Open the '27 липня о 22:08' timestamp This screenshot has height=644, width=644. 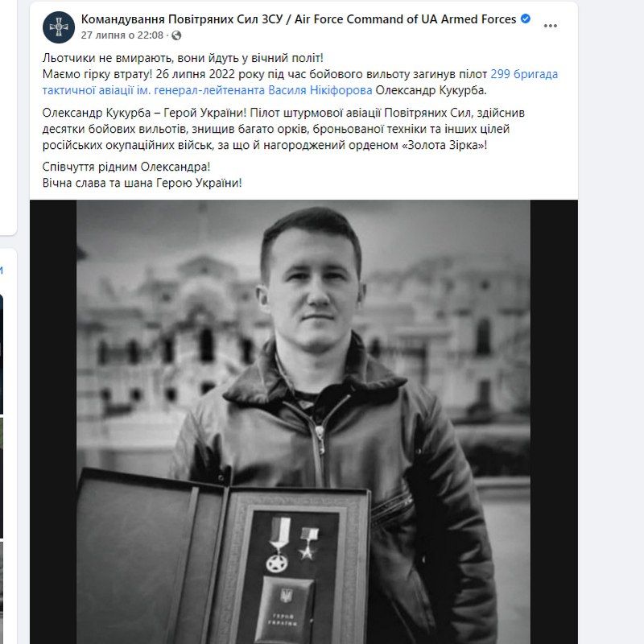click(x=122, y=35)
